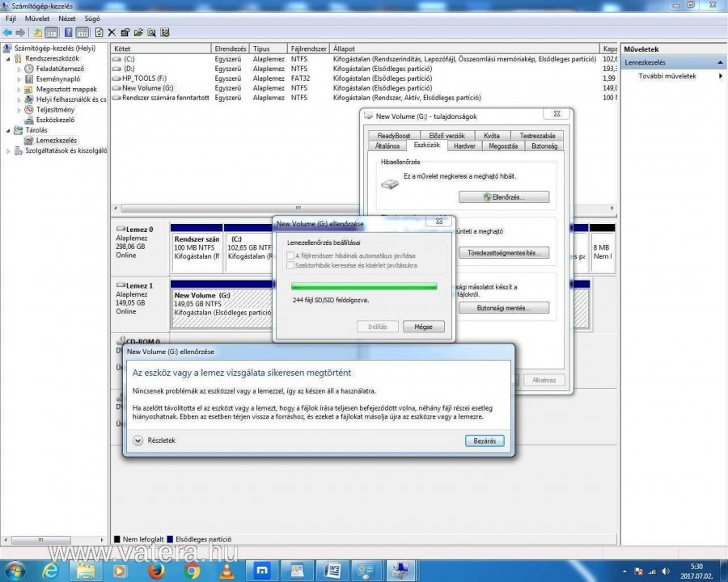Image resolution: width=728 pixels, height=582 pixels.
Task: Switch to the Kvóta tab
Action: click(x=491, y=136)
